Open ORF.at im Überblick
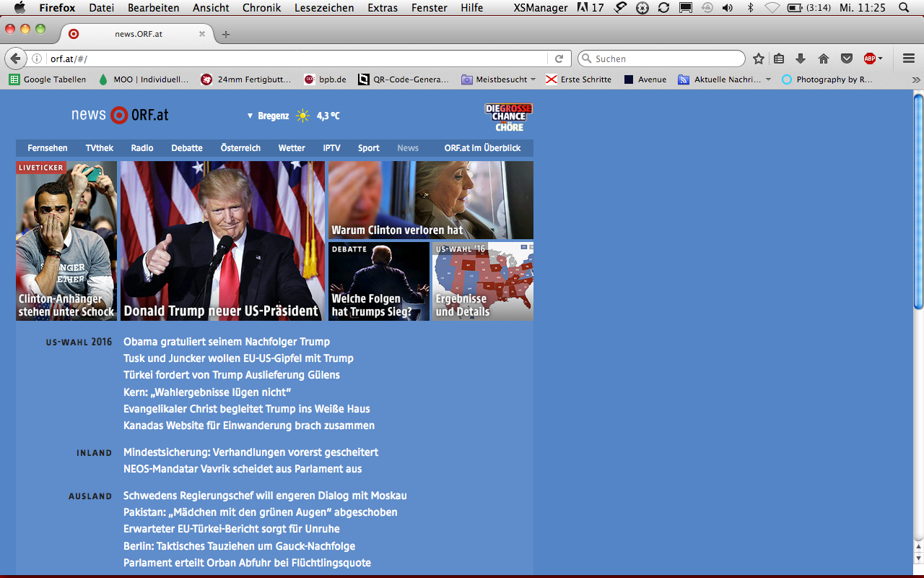Image resolution: width=924 pixels, height=578 pixels. 482,148
